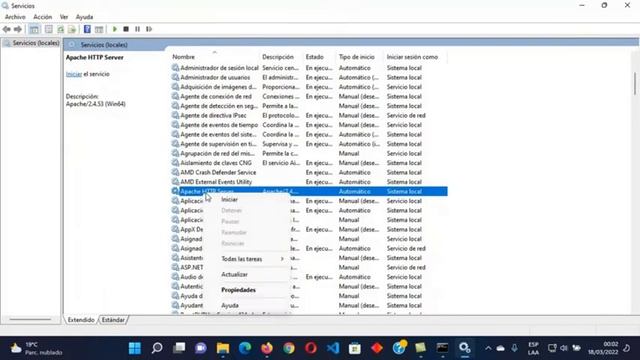This screenshot has height=360, width=640.
Task: Open the terminal icon in the taskbar
Action: click(x=442, y=348)
